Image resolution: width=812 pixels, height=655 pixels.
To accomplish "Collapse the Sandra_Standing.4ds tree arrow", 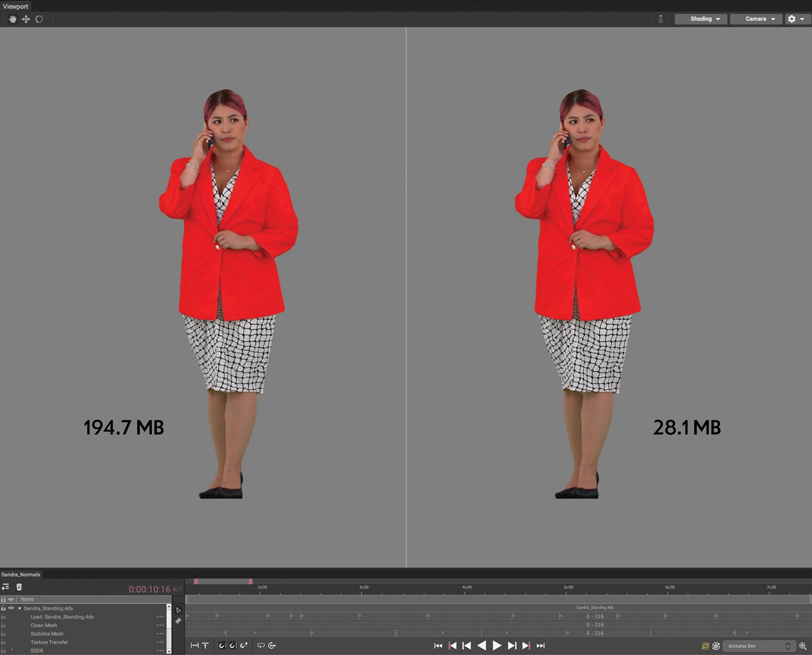I will (x=19, y=609).
